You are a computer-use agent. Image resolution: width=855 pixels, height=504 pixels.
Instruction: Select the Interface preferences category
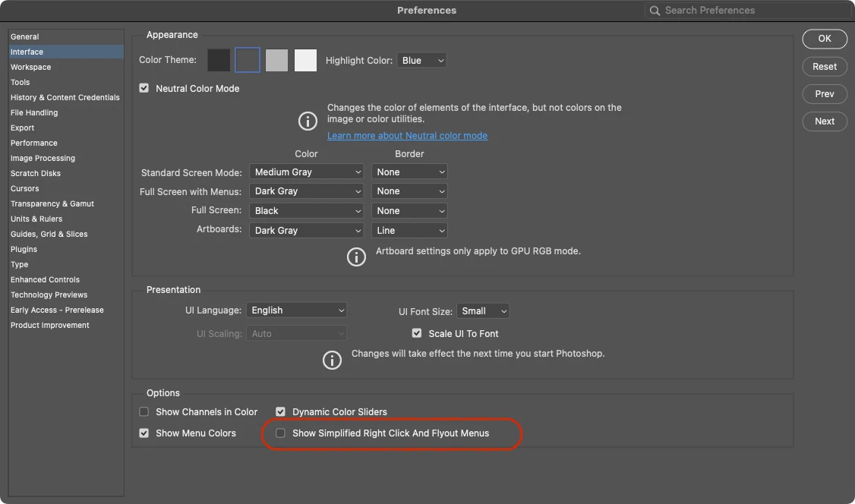tap(66, 52)
